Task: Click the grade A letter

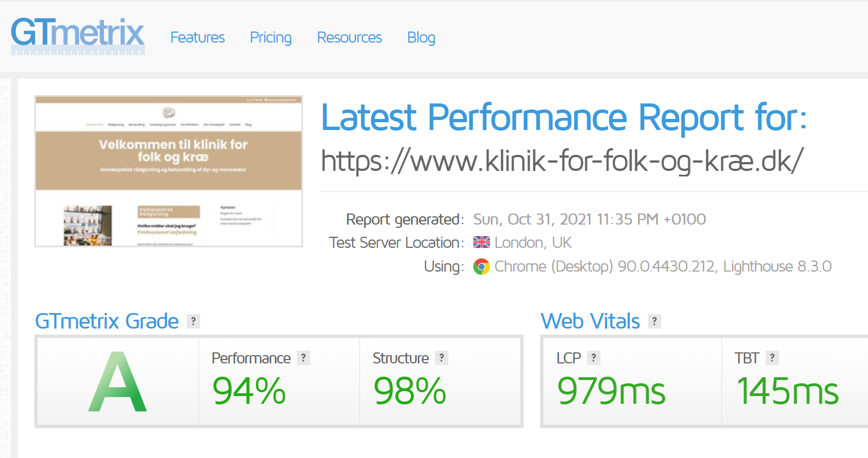Action: click(118, 382)
